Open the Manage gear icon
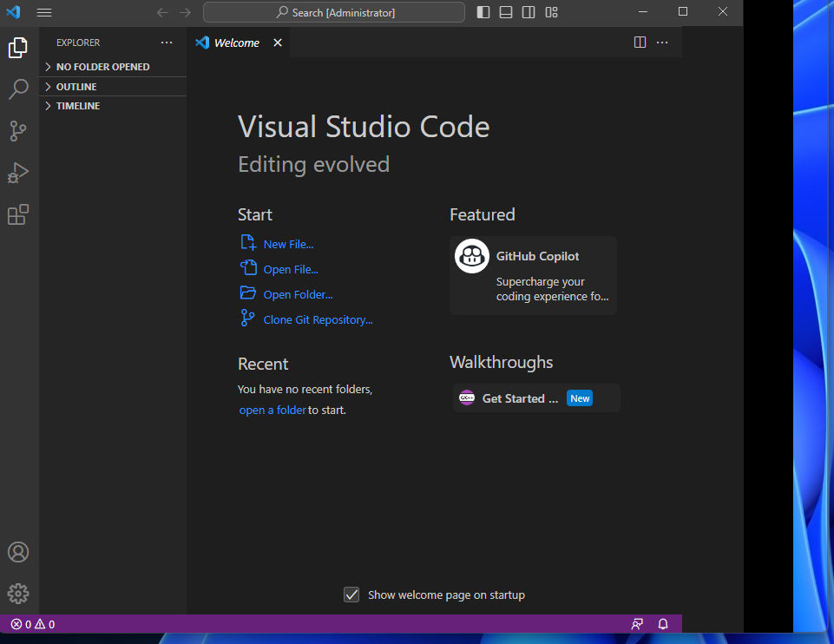The height and width of the screenshot is (644, 834). click(x=18, y=594)
